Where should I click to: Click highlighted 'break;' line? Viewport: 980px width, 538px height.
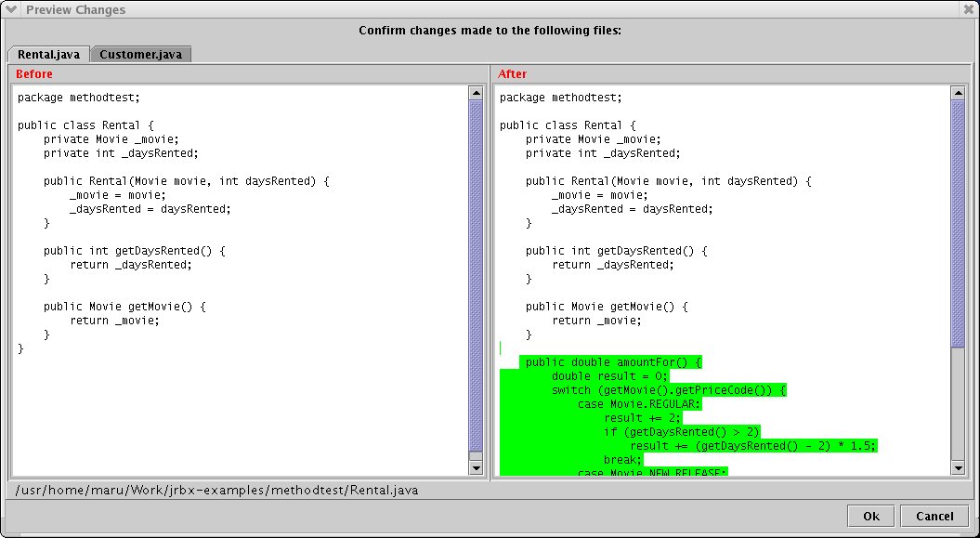[623, 460]
